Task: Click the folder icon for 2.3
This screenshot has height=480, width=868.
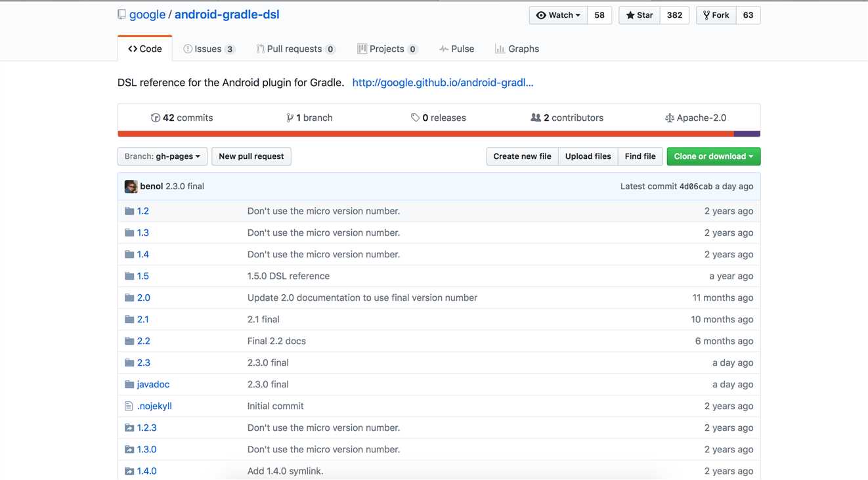Action: (129, 362)
